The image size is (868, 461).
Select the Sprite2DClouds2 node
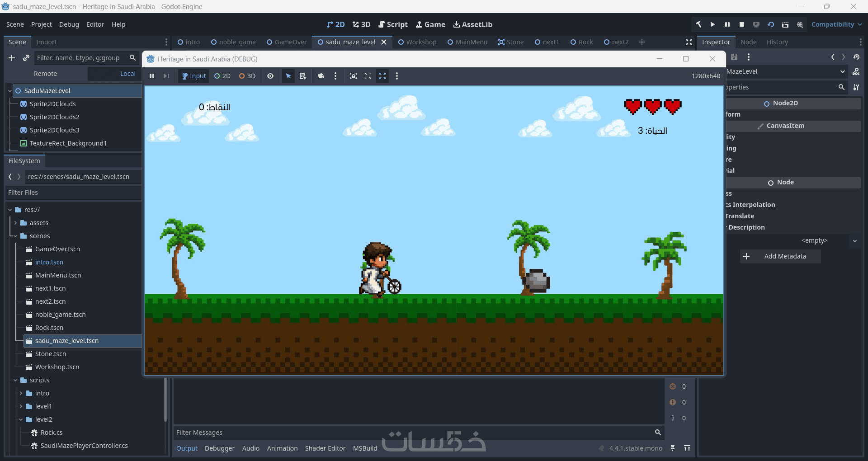click(54, 117)
